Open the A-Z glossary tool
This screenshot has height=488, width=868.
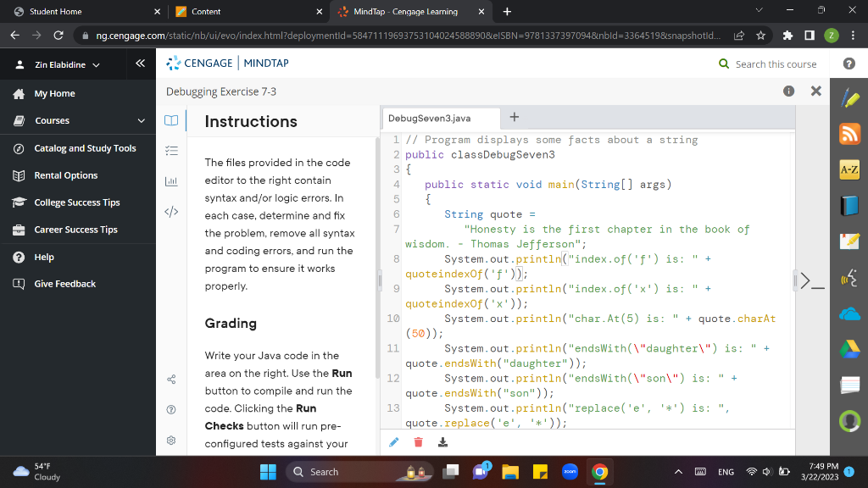(x=849, y=169)
